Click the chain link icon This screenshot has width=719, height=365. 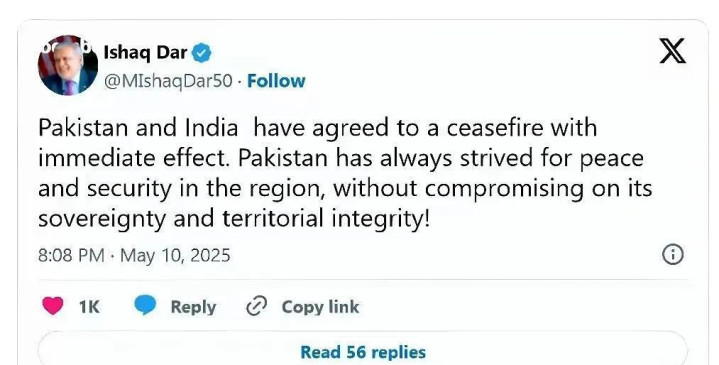(x=257, y=306)
